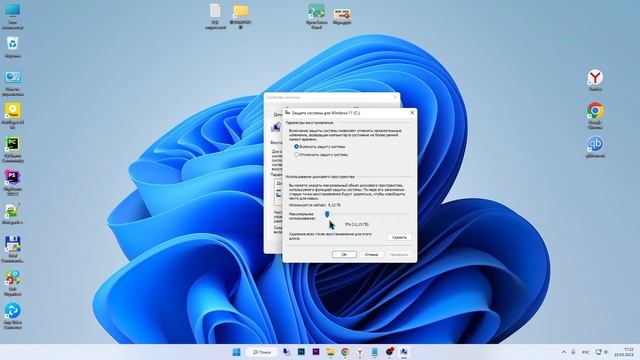Open the Recycle Bin desktop icon

click(x=13, y=47)
